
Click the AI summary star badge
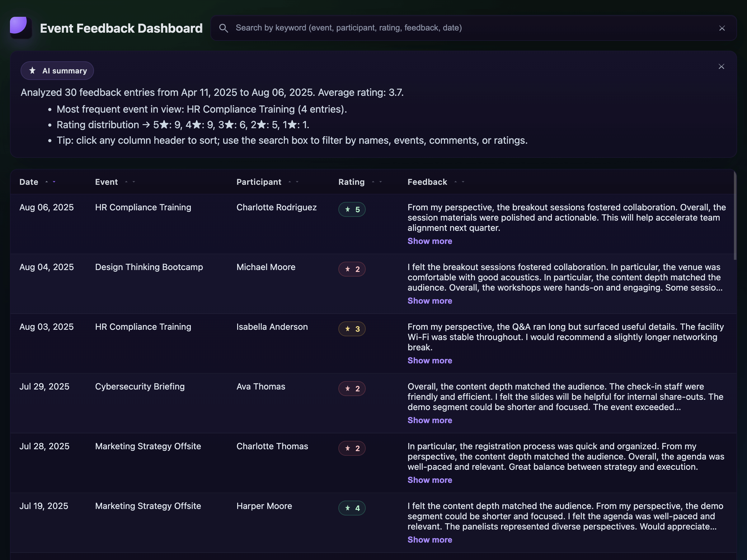(x=57, y=71)
